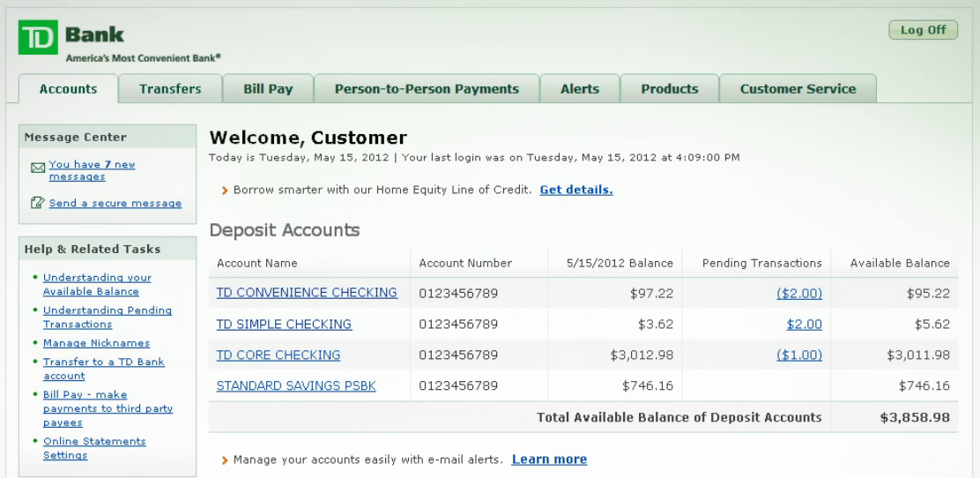Open TD CONVENIENCE CHECKING account
980x478 pixels.
pyautogui.click(x=307, y=292)
